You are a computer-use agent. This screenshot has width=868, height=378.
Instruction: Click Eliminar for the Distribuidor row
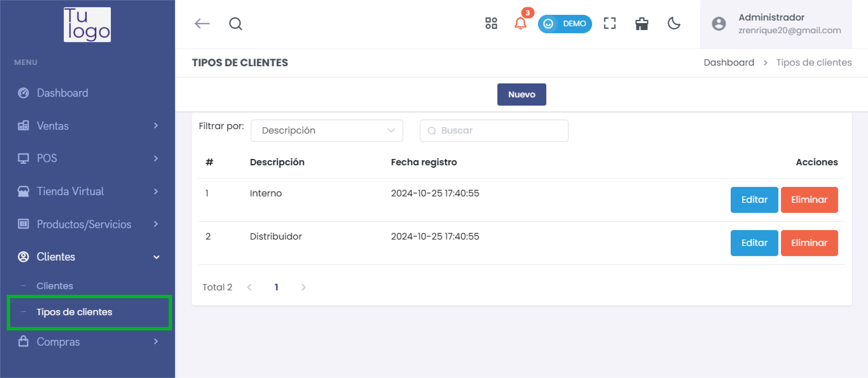click(809, 243)
